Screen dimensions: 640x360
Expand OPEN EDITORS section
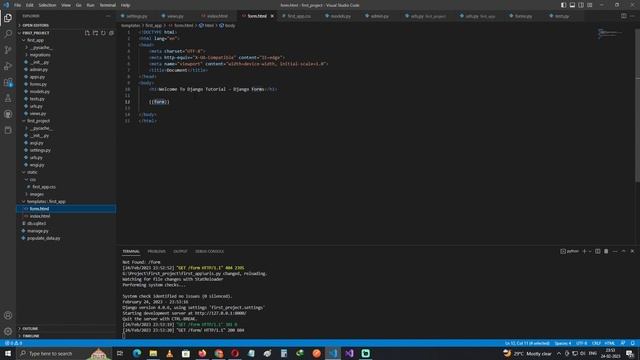click(66, 25)
